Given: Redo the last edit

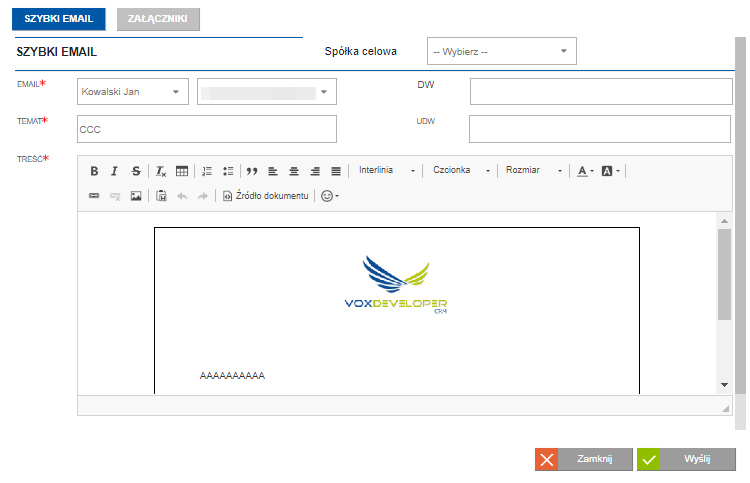Looking at the screenshot, I should (x=203, y=196).
